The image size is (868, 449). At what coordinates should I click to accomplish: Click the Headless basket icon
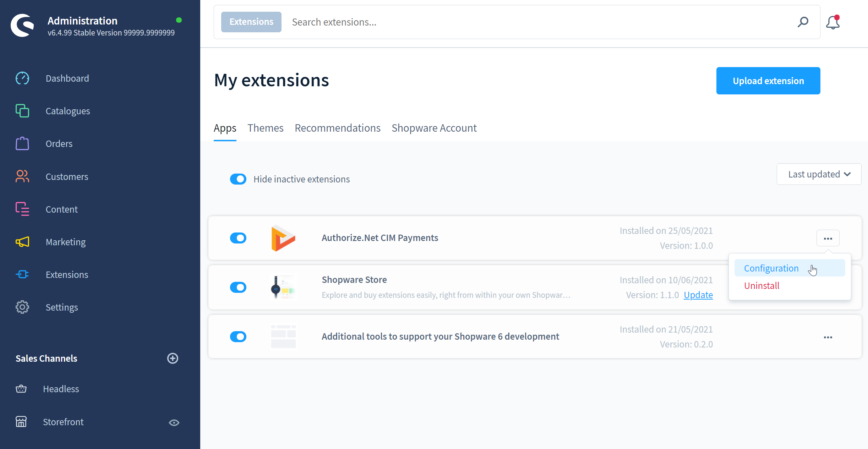pyautogui.click(x=21, y=389)
